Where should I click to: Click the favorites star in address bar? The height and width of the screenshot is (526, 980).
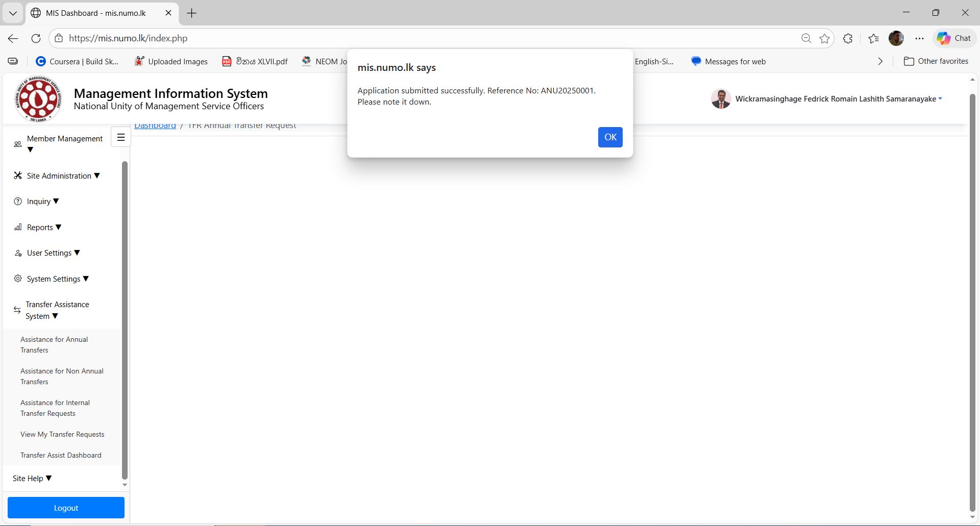824,38
